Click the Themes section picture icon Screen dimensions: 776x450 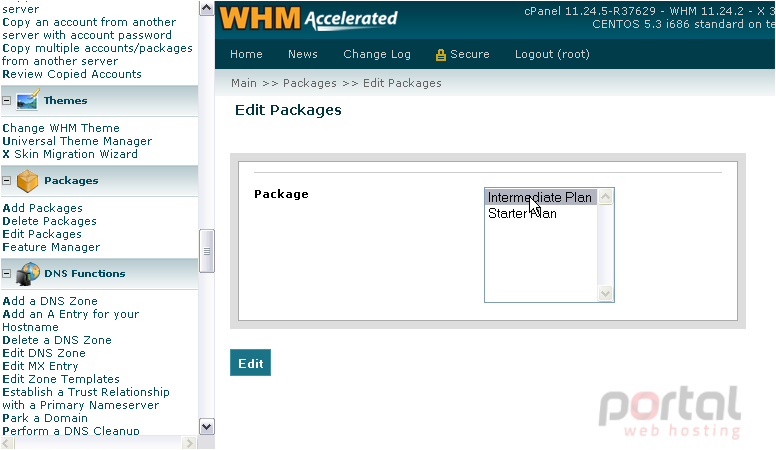27,100
